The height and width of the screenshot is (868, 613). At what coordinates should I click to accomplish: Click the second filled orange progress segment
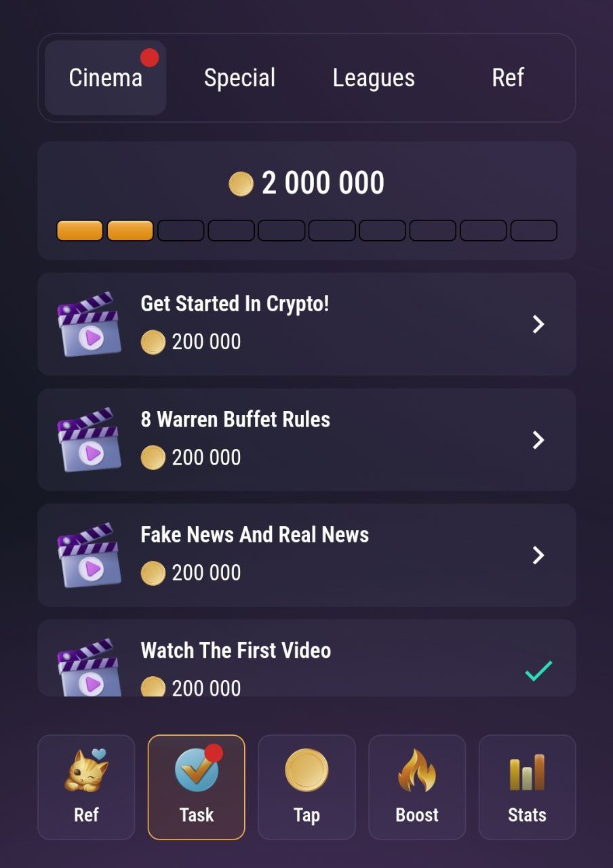click(x=130, y=231)
